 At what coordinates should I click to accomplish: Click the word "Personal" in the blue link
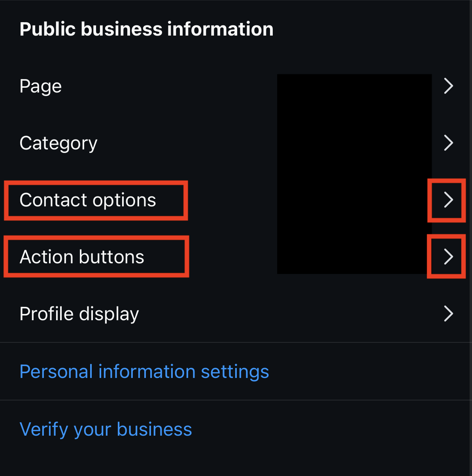(56, 372)
